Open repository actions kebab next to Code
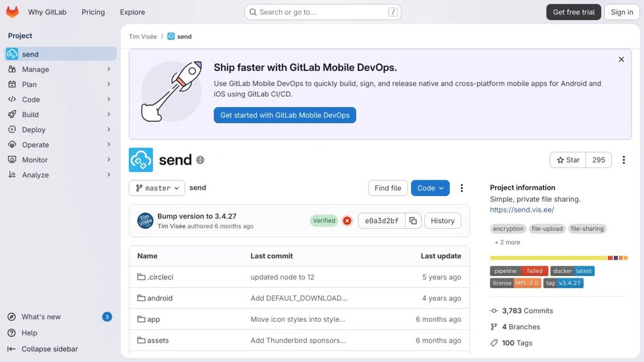This screenshot has height=362, width=644. pyautogui.click(x=462, y=188)
